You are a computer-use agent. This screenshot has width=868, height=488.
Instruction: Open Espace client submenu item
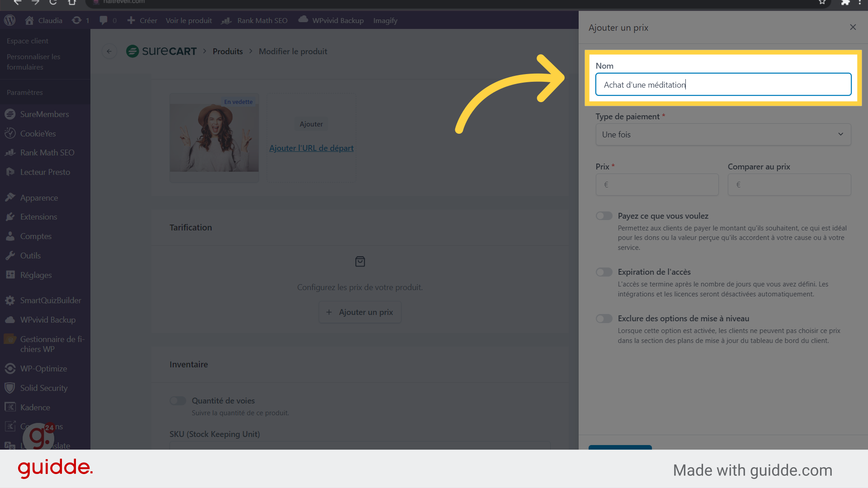click(x=28, y=41)
